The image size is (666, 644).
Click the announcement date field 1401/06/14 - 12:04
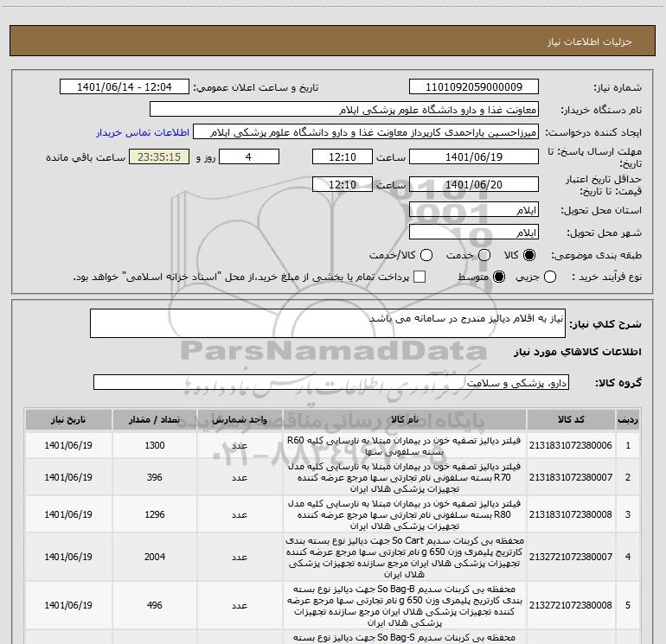click(124, 87)
